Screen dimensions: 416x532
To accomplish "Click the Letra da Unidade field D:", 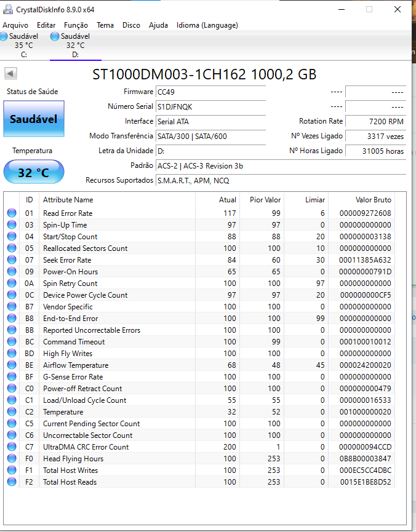I will coord(210,151).
